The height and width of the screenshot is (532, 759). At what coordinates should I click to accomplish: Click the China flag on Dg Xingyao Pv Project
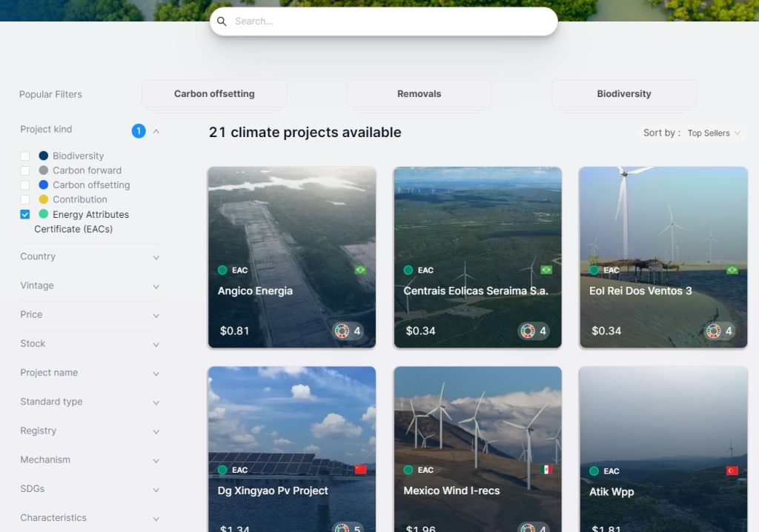tap(360, 468)
